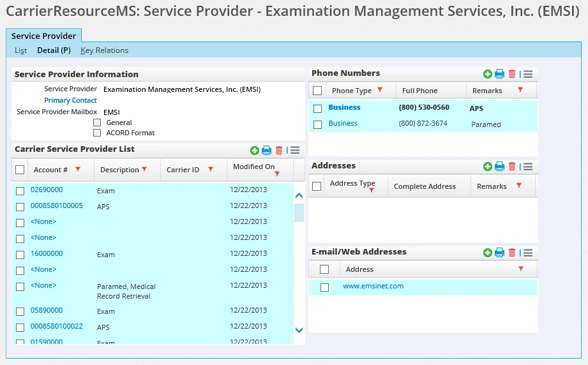
Task: Check the row for account 02690000
Action: click(x=20, y=191)
